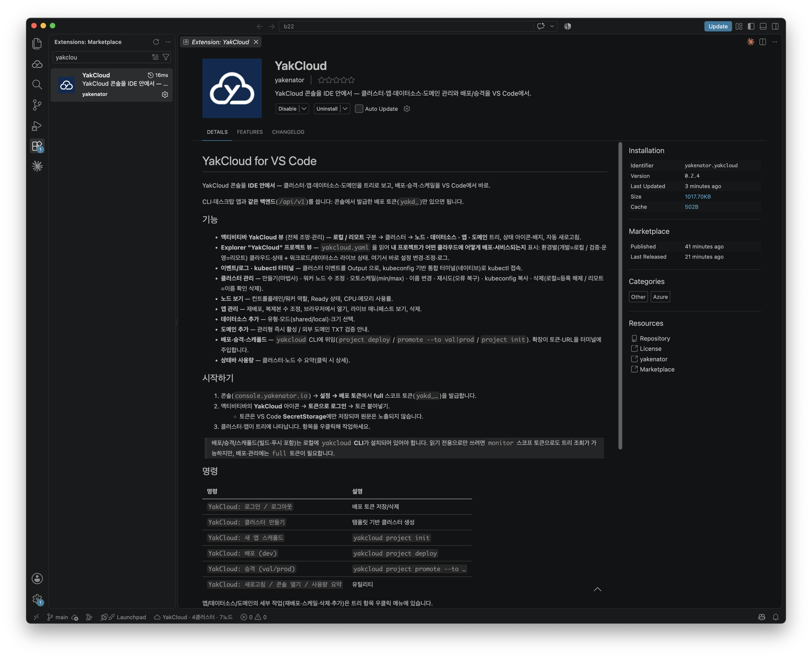
Task: Open the Repository resource link
Action: tap(655, 339)
